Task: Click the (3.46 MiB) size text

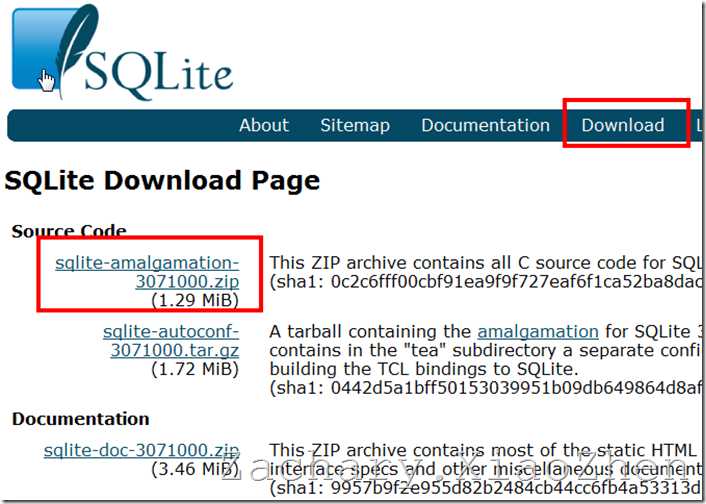Action: (195, 469)
